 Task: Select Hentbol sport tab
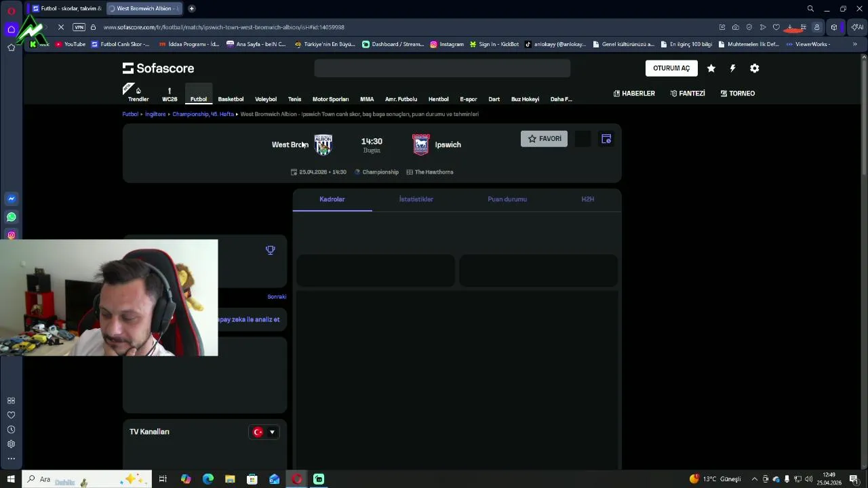point(438,99)
